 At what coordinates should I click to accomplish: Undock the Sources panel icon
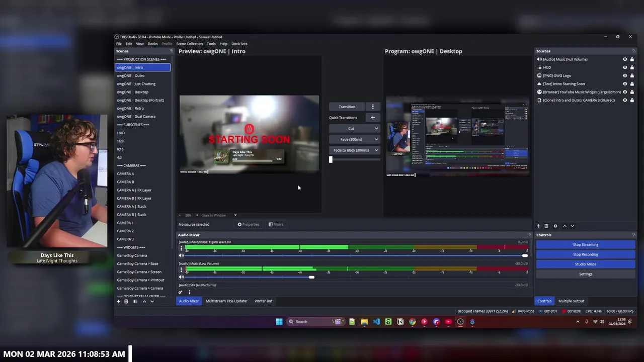pyautogui.click(x=633, y=51)
